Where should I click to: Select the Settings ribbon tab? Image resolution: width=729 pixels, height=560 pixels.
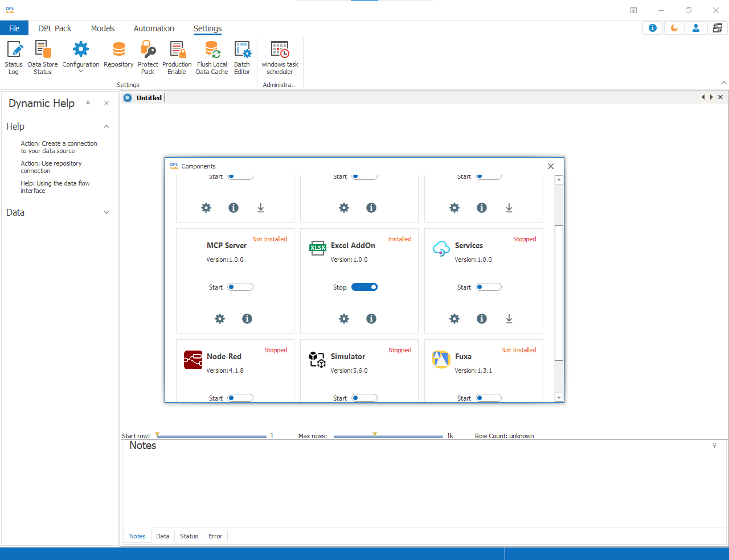coord(207,28)
